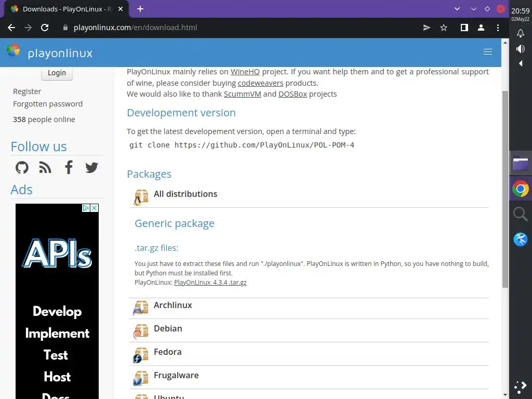Open Chrome's three-dot menu

[x=498, y=28]
